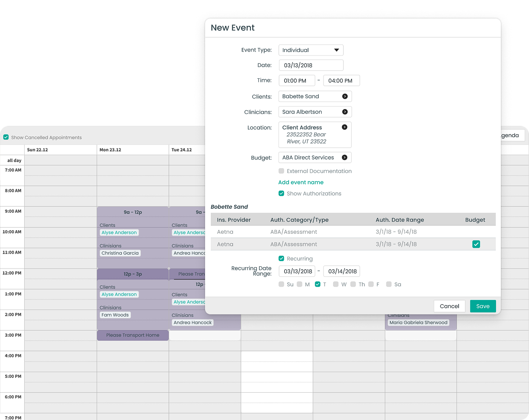Cancel the new event dialog

[x=449, y=306]
